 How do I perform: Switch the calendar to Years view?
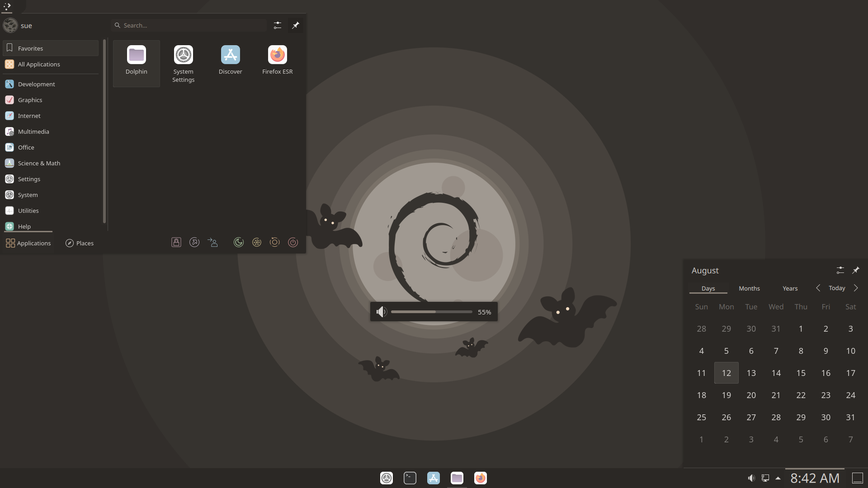(790, 288)
